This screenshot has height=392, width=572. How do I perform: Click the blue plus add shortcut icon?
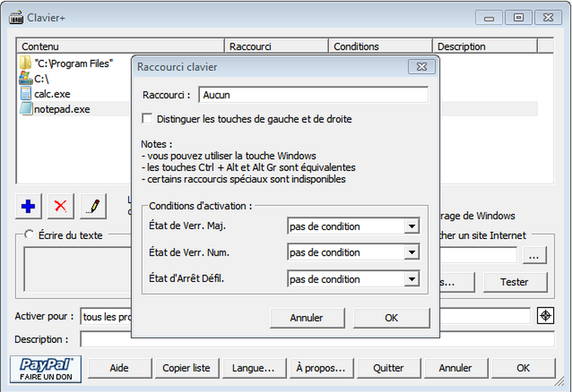[x=28, y=206]
